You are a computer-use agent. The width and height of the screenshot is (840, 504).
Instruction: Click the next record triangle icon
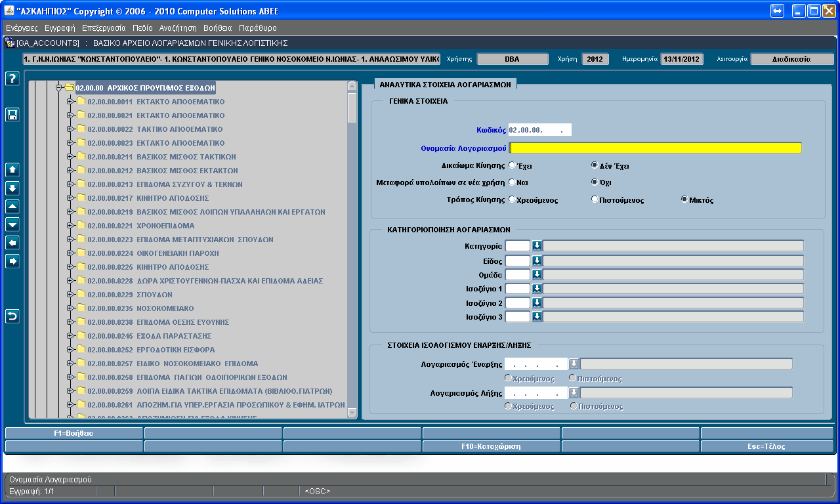click(x=12, y=224)
